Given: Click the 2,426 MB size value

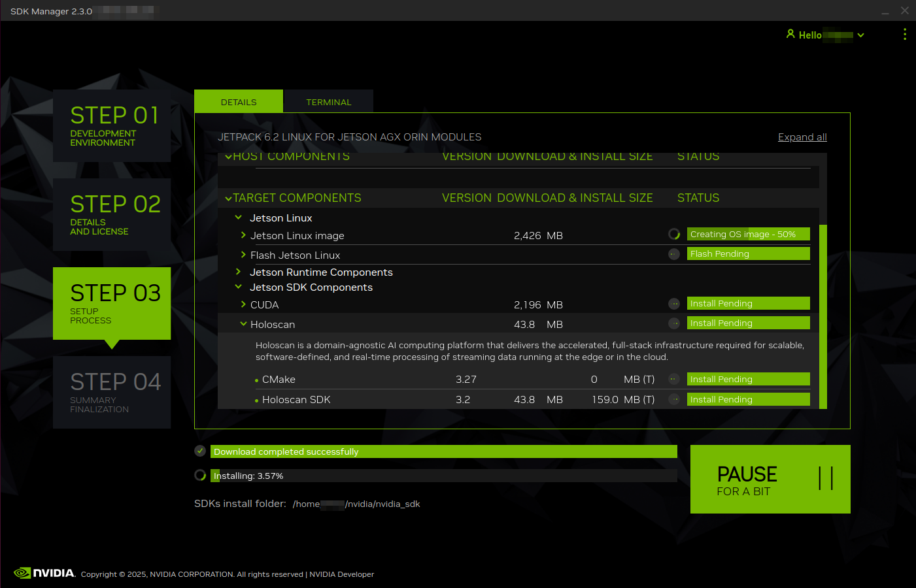Looking at the screenshot, I should coord(538,235).
